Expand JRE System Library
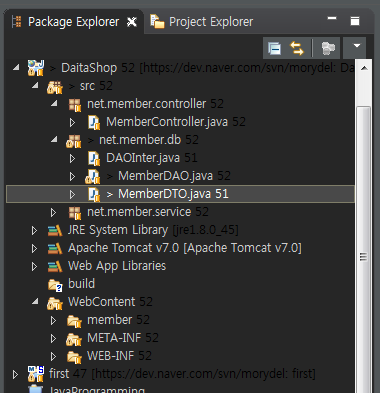This screenshot has height=393, width=380. 34,230
